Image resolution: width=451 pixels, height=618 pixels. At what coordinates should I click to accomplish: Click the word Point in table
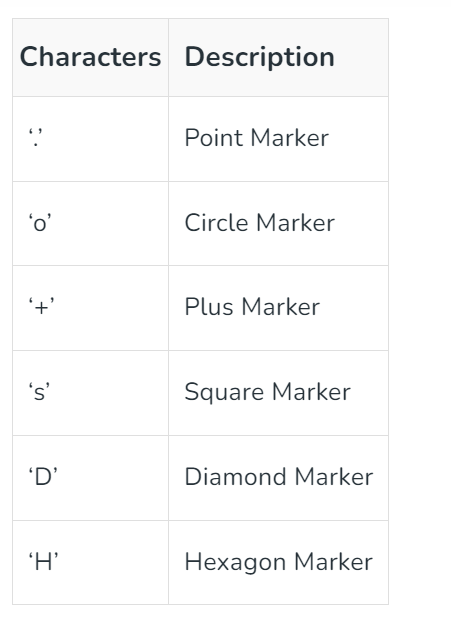tap(213, 138)
